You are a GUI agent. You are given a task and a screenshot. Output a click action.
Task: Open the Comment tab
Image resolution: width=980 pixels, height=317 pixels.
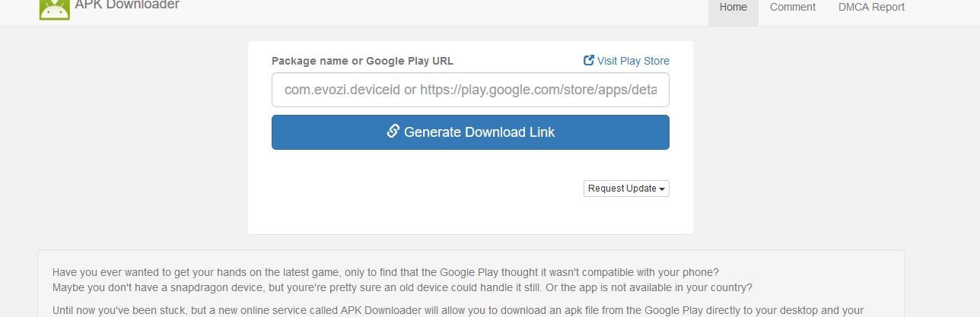tap(792, 8)
